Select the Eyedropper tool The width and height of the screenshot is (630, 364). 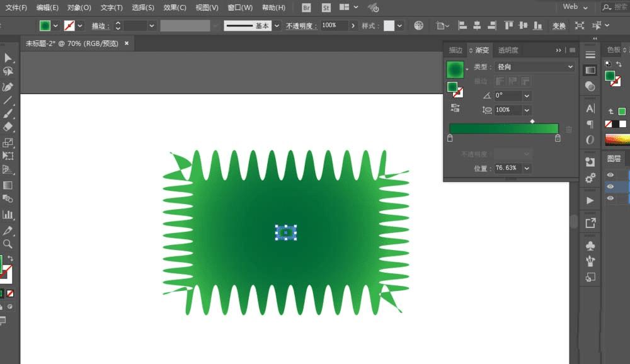coord(8,230)
